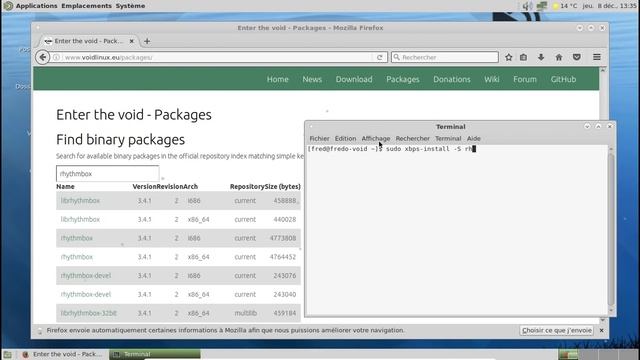Click the reload page icon in URL bar
Screen dimensions: 640x360
click(380, 57)
